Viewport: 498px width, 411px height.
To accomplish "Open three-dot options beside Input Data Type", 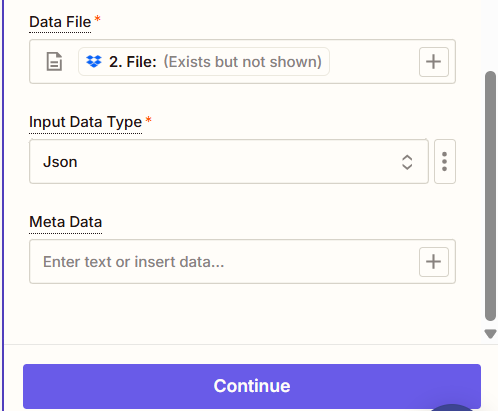I will (x=445, y=162).
